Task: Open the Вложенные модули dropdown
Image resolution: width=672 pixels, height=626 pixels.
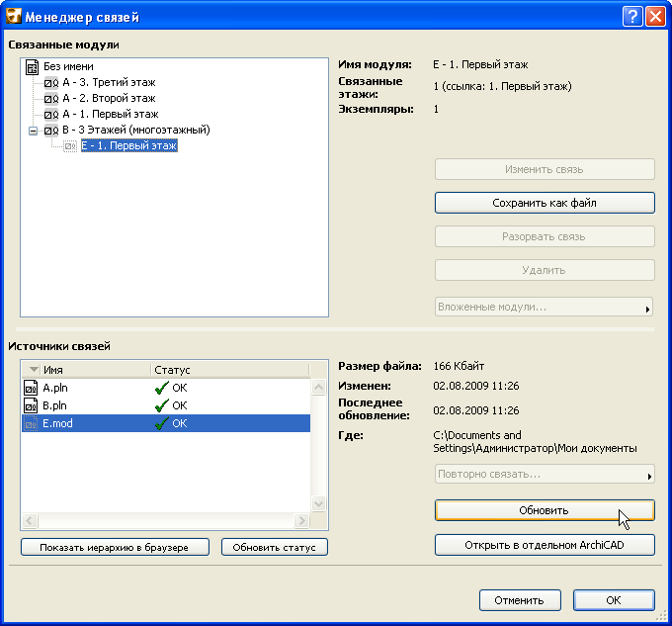Action: pos(544,307)
